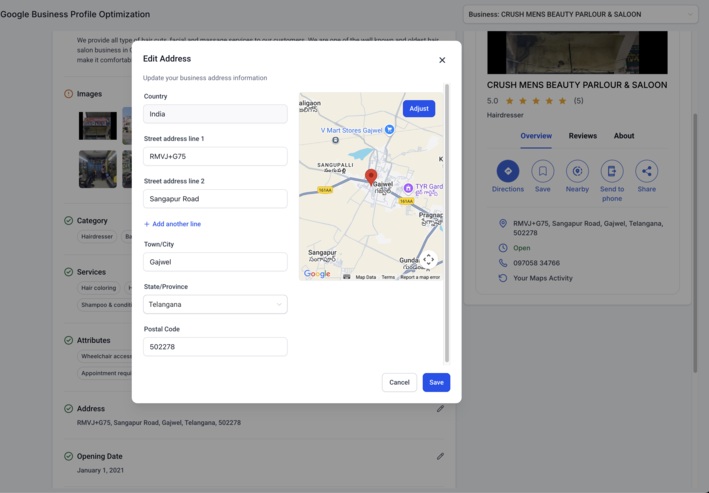Click the location pin icon beside address
709x493 pixels.
tap(502, 223)
